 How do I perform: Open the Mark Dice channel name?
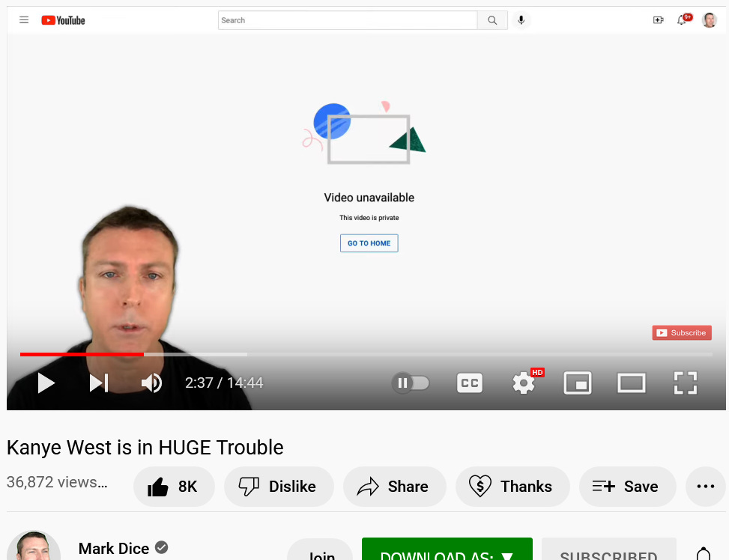114,548
